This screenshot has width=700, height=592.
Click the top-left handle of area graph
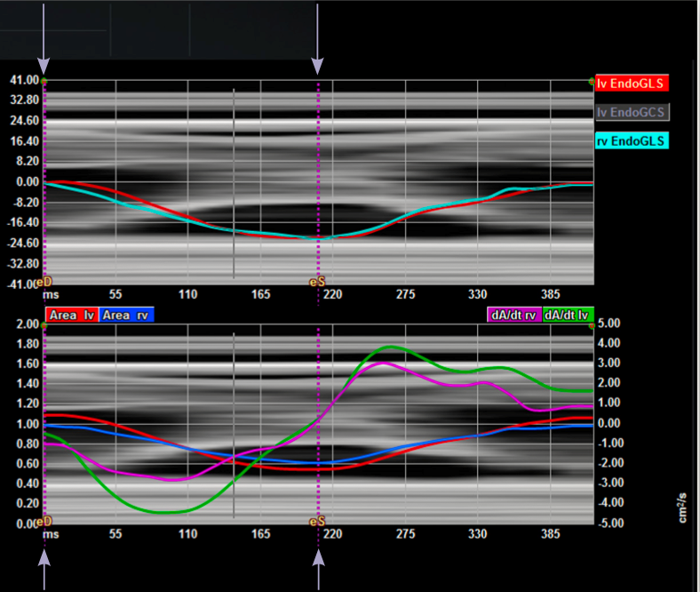[x=44, y=325]
